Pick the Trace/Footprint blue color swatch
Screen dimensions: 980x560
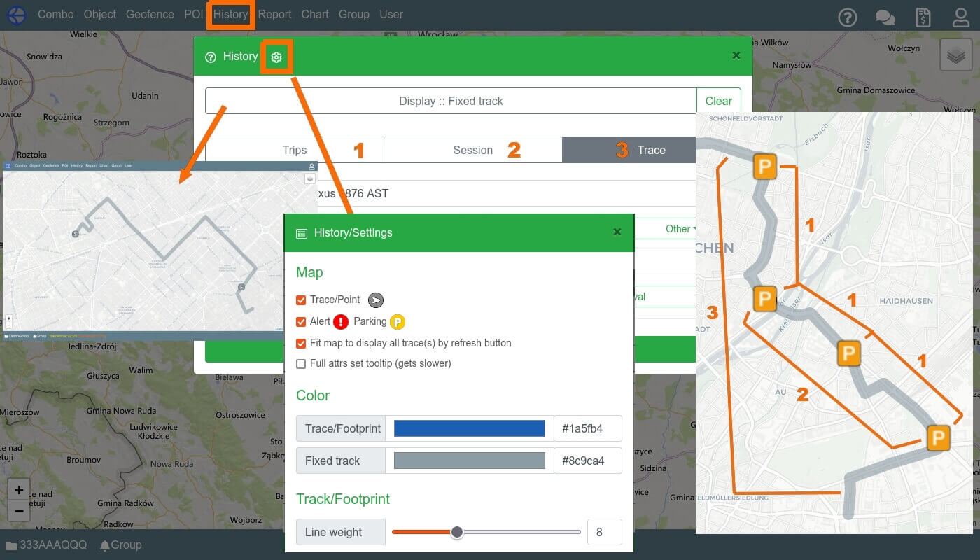tap(469, 428)
